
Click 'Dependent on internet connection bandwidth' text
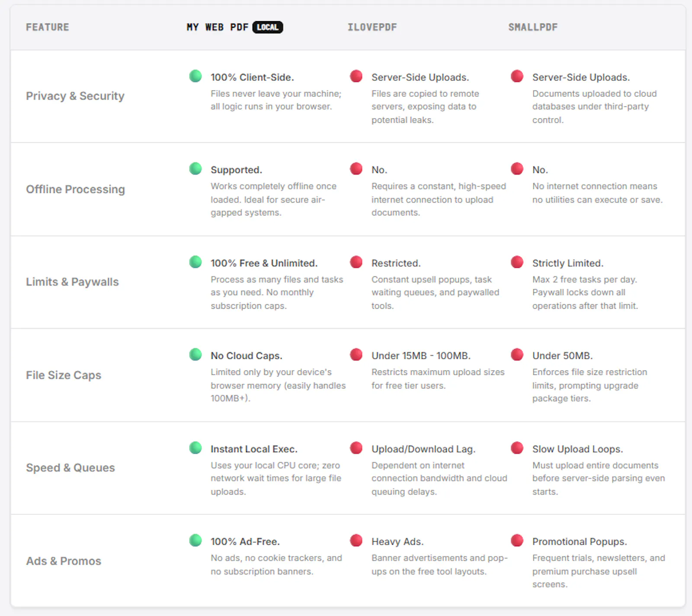439,479
